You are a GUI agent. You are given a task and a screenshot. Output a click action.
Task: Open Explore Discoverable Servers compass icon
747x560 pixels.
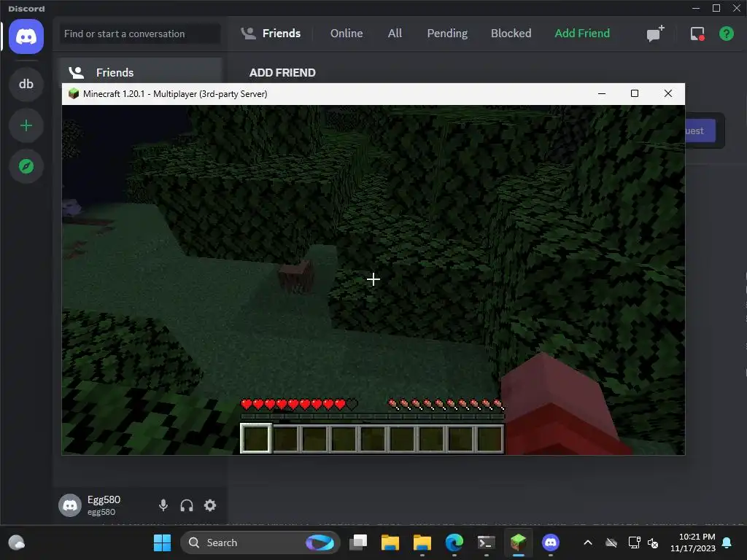pyautogui.click(x=26, y=166)
